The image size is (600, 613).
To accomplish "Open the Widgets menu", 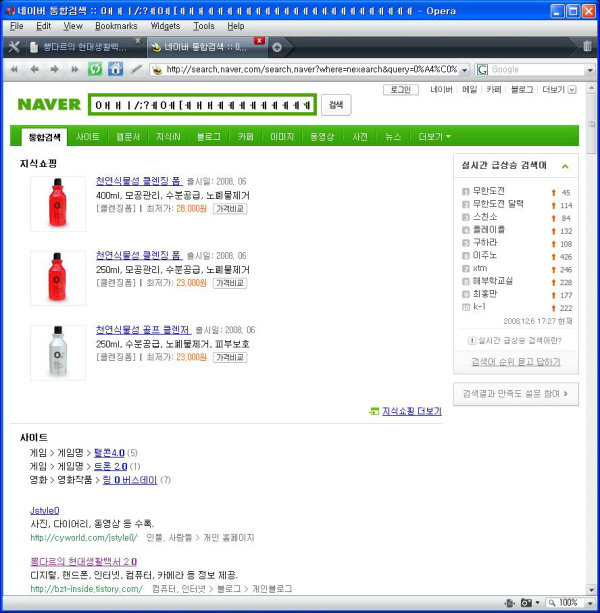I will coord(165,26).
